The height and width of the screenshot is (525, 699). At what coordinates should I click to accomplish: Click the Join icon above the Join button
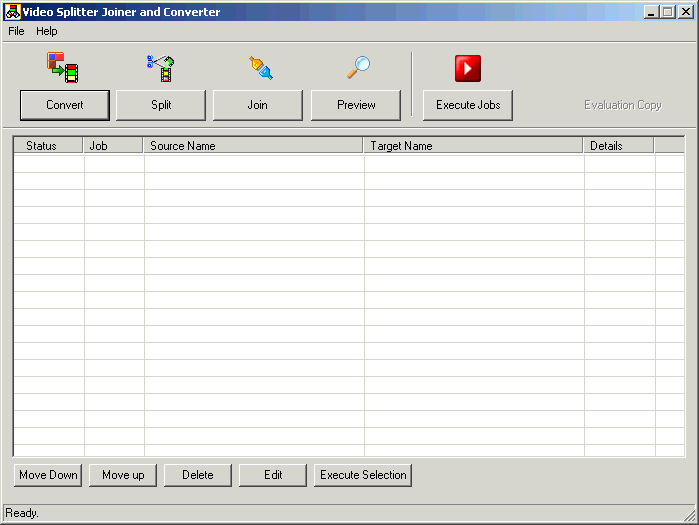(260, 67)
